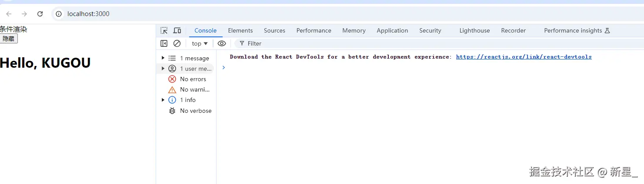
Task: Click the warning triangle icon
Action: 172,89
